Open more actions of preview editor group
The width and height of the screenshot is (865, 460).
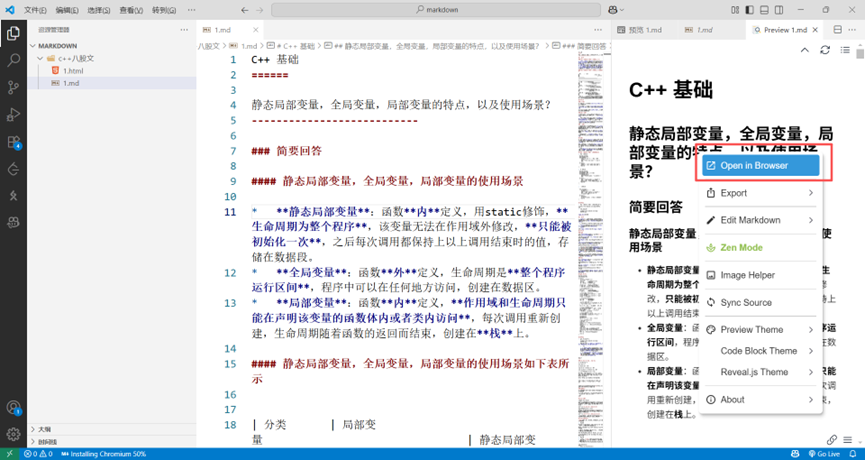853,30
